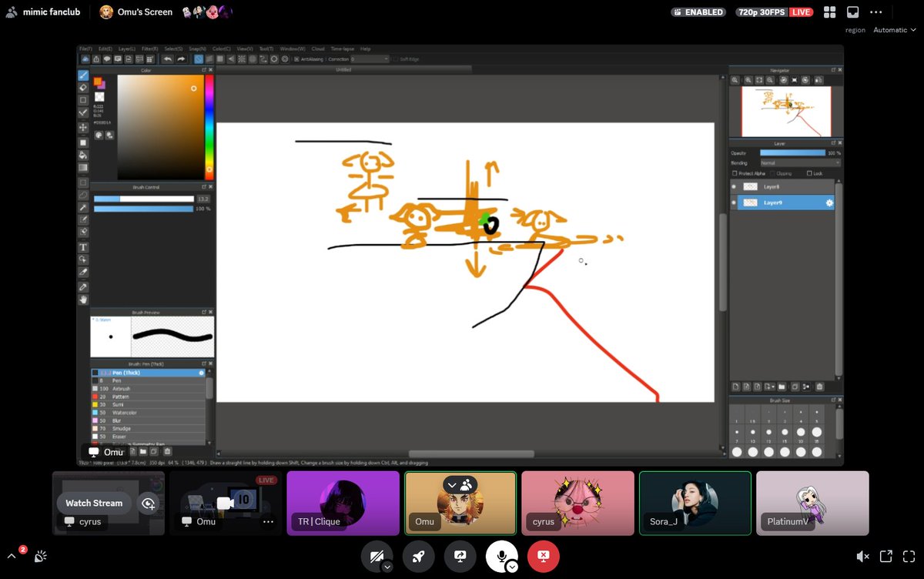Toggle visibility of Layer8
The image size is (924, 579).
click(734, 187)
